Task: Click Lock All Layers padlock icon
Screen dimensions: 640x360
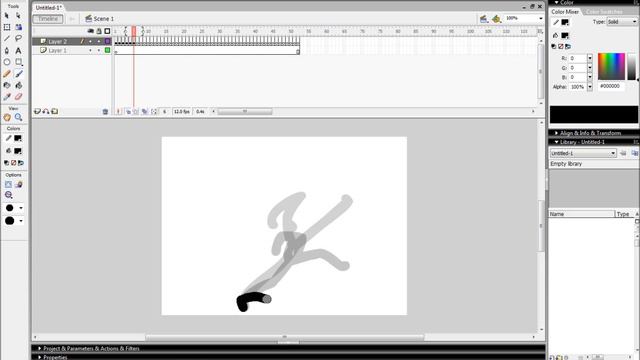Action: [x=99, y=31]
